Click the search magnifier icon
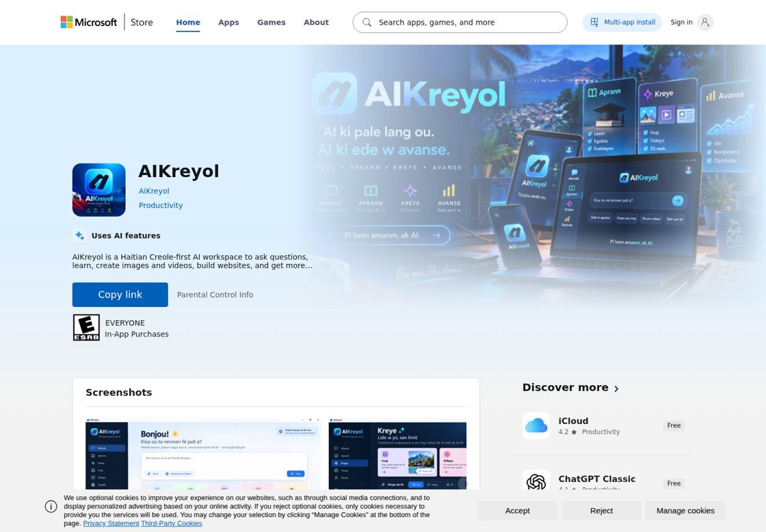The height and width of the screenshot is (532, 766). click(367, 23)
